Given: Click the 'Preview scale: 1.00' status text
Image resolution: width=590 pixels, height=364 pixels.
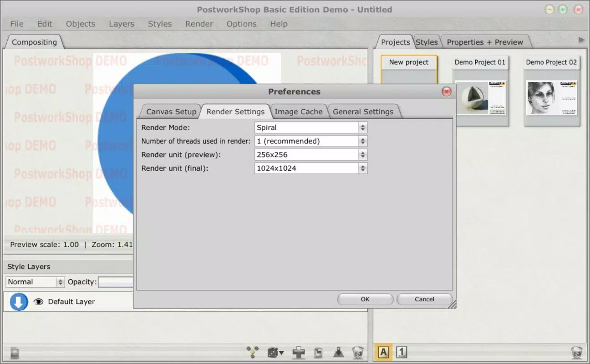Looking at the screenshot, I should coord(45,244).
